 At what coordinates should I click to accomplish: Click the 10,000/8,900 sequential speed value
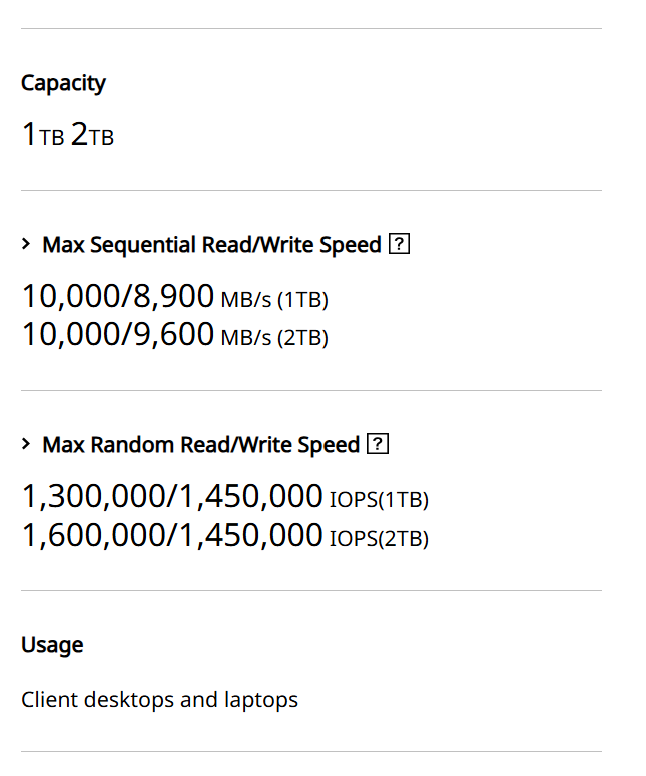pos(118,296)
